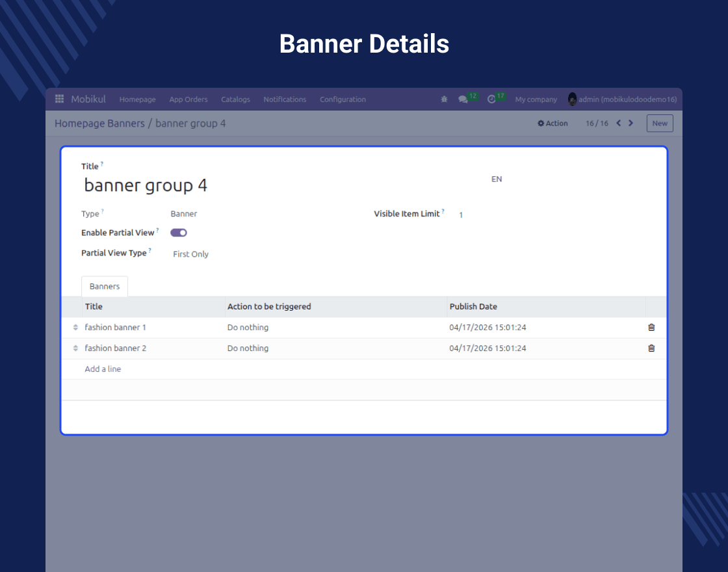This screenshot has height=572, width=728.
Task: Click the Mobikul app name
Action: (88, 99)
